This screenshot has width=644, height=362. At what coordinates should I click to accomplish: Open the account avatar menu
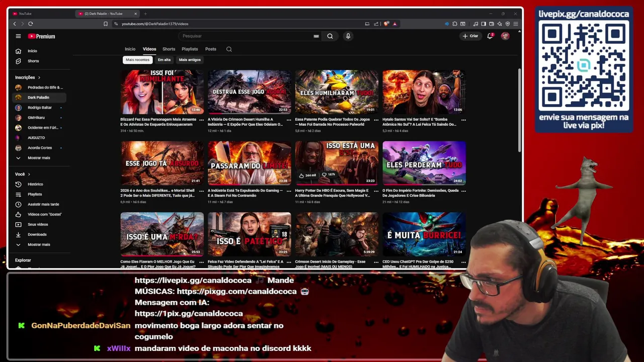pos(505,36)
